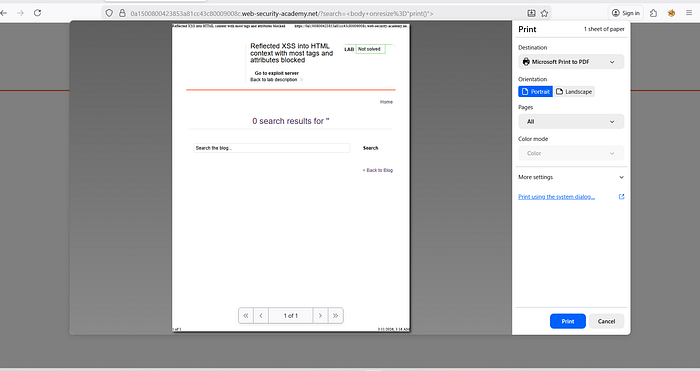Image resolution: width=700 pixels, height=371 pixels.
Task: Click the reader view icon in address bar
Action: [531, 13]
